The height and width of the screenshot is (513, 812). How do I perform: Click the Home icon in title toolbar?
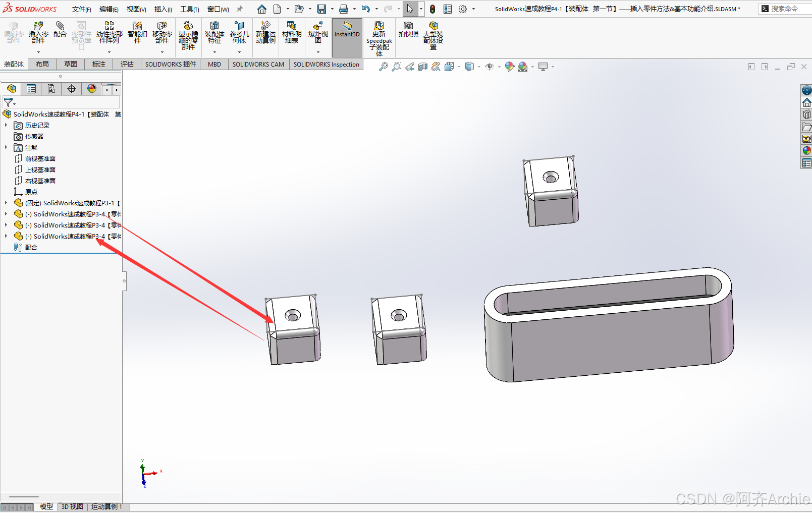click(261, 9)
